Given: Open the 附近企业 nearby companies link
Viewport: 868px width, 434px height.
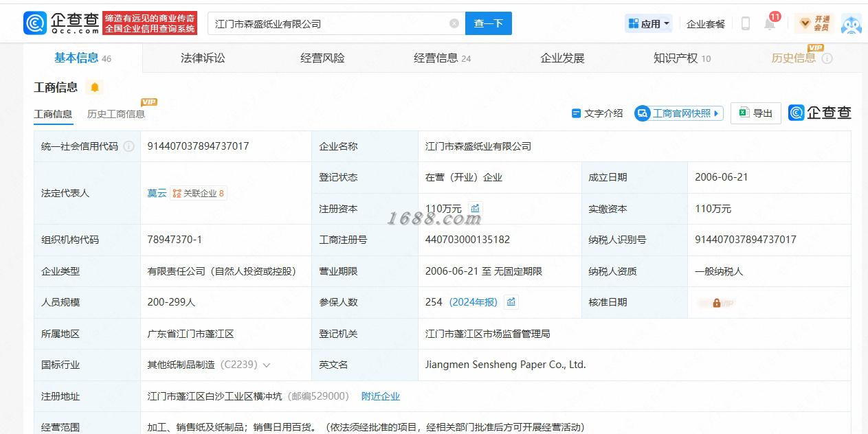Looking at the screenshot, I should click(381, 396).
